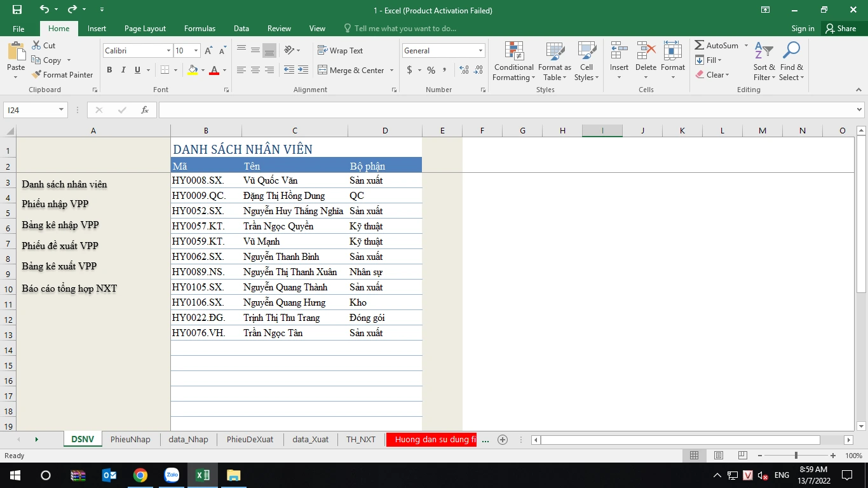Click the Cut scissors icon
The height and width of the screenshot is (488, 868).
[x=36, y=45]
